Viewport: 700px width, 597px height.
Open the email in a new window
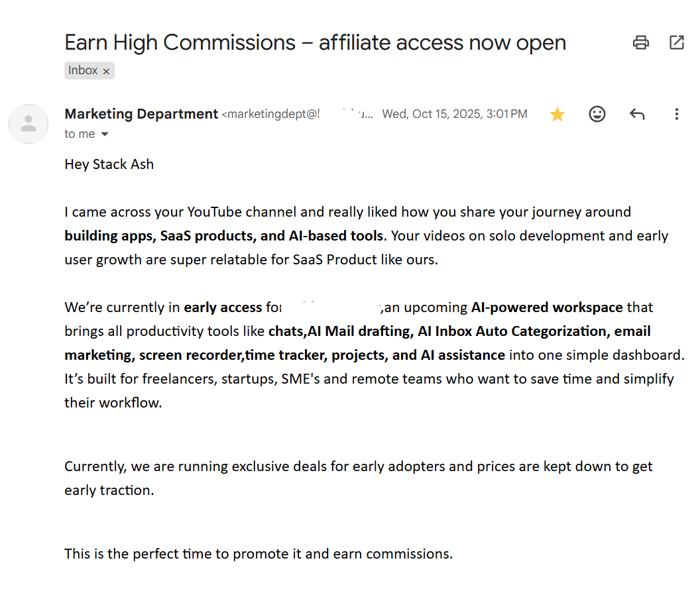(676, 43)
